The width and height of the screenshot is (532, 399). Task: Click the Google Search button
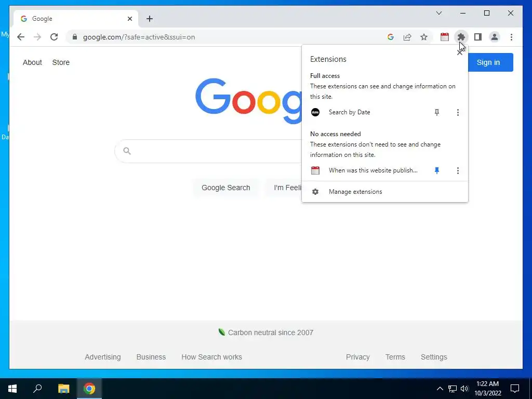(x=226, y=188)
